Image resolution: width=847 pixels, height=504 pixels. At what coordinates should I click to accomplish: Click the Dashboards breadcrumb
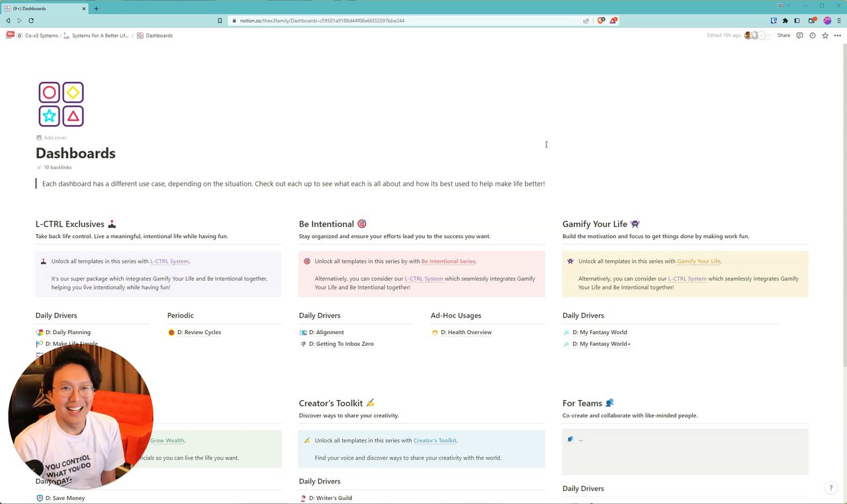coord(155,36)
